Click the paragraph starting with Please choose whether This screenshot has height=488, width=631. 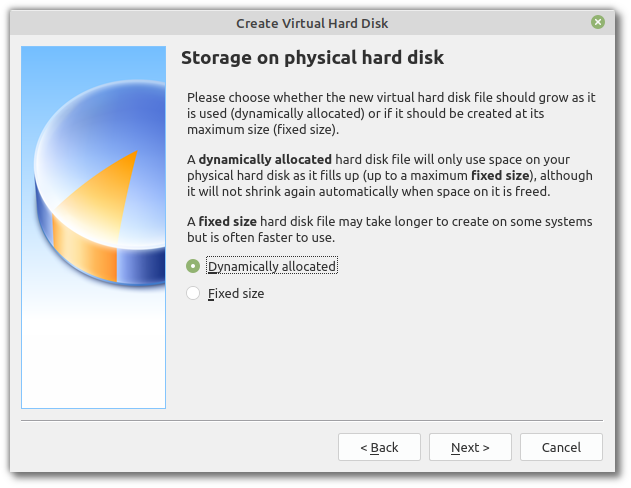coord(391,113)
